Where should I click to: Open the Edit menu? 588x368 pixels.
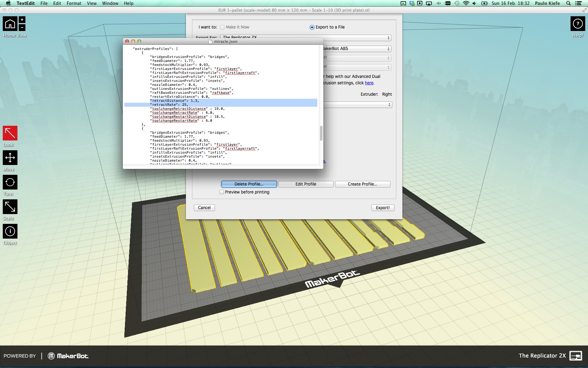[x=57, y=3]
